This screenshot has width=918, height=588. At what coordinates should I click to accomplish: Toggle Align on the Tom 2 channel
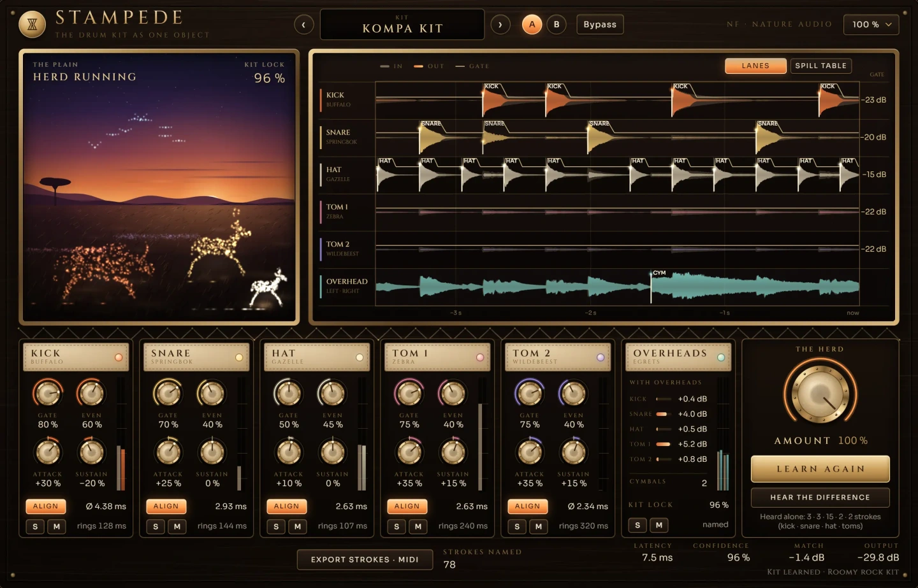527,506
